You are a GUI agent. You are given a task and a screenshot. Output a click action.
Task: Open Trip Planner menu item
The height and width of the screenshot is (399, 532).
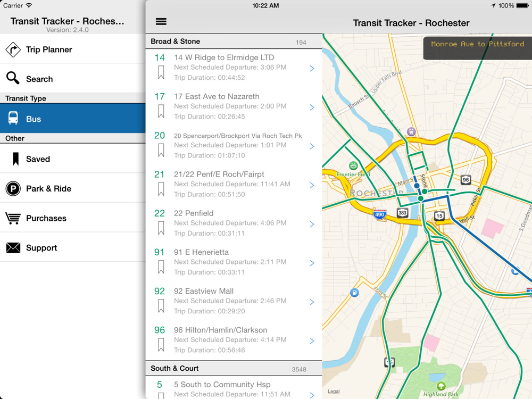tap(72, 49)
